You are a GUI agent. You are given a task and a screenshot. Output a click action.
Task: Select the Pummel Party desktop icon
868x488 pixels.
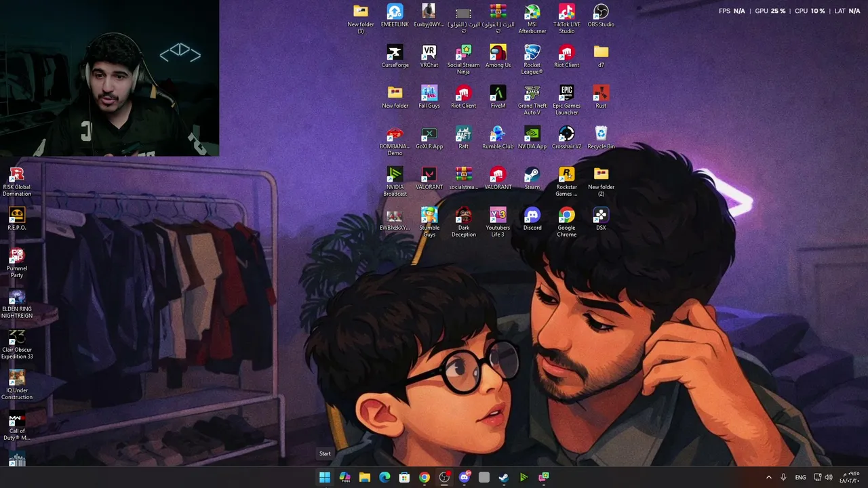[x=17, y=263]
